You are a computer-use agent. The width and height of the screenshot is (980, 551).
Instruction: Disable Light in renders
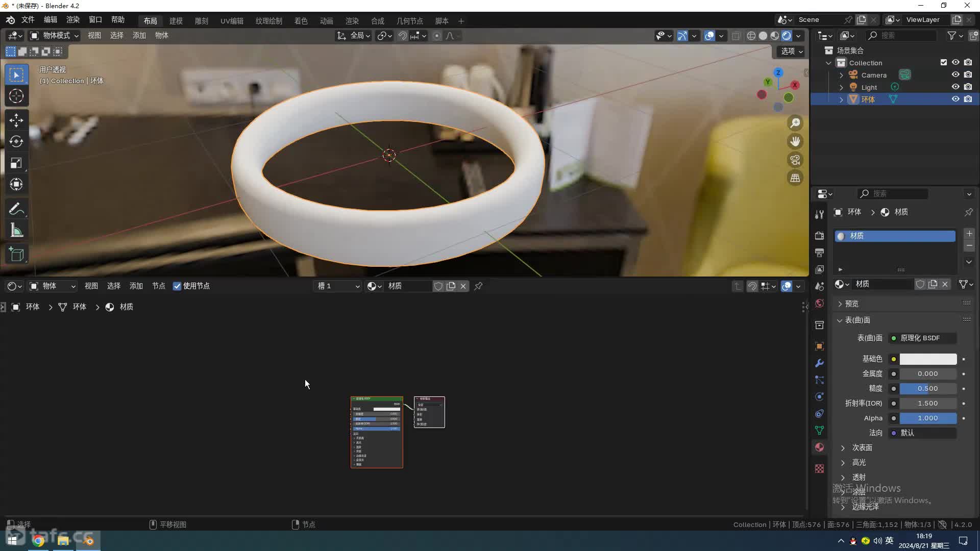click(x=968, y=87)
